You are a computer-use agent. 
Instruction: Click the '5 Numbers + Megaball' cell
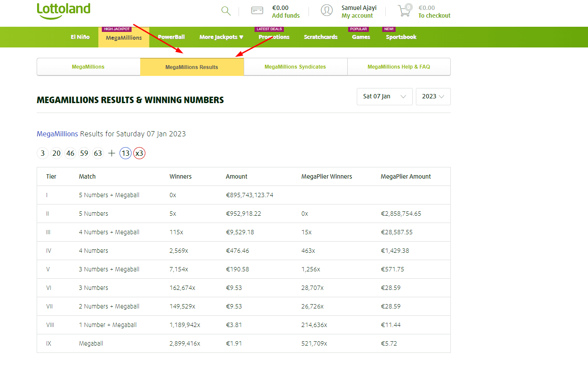point(109,195)
